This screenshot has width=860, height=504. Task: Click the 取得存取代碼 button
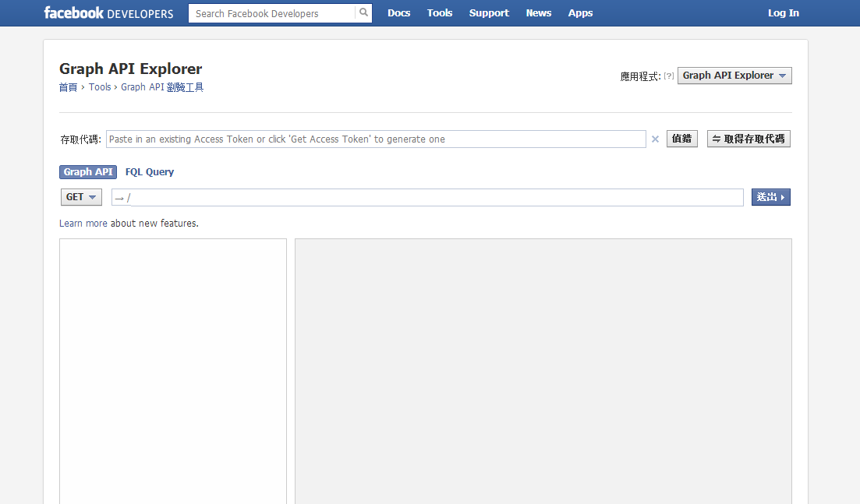click(749, 139)
